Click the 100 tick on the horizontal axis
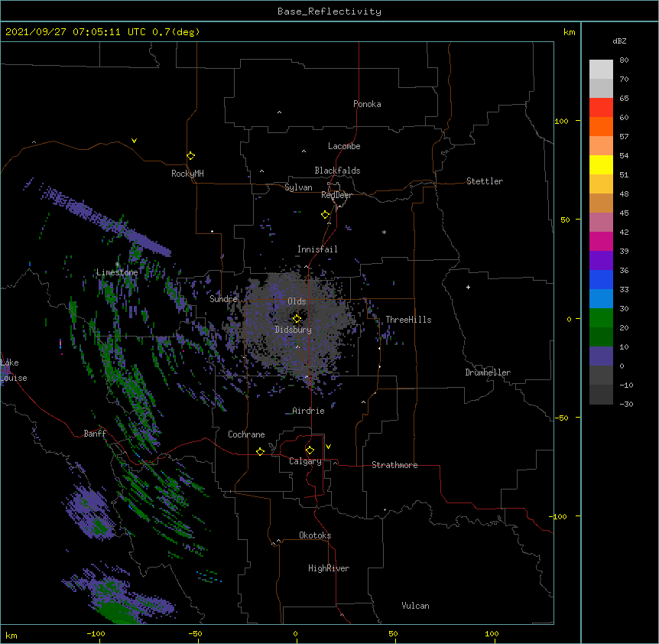 [492, 634]
